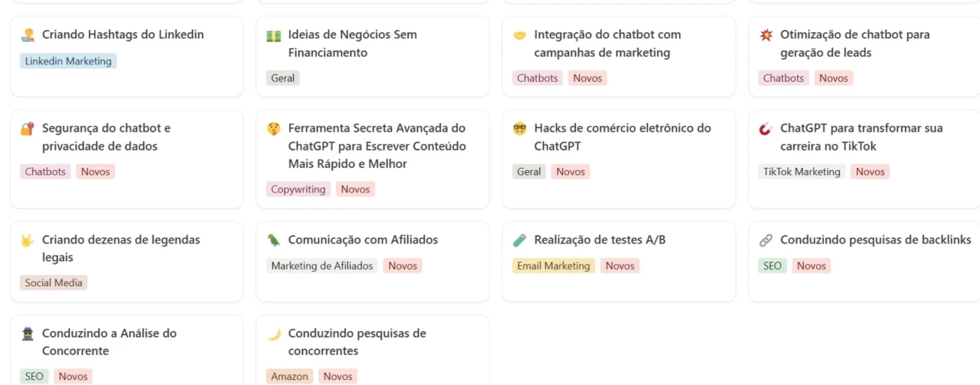
Task: Click the link icon beside Conduzindo pesquisas de backlinks
Action: 766,240
